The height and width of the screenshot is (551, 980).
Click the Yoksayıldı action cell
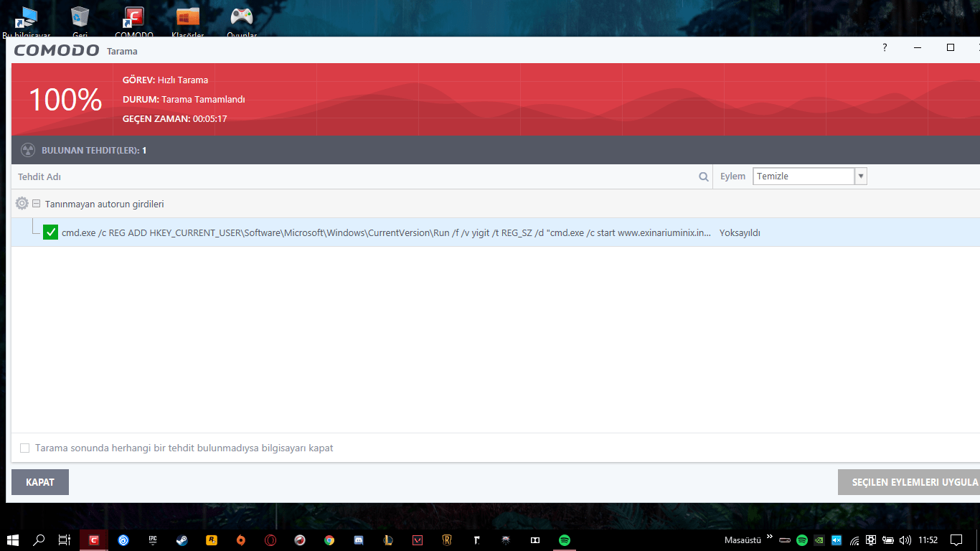[740, 232]
